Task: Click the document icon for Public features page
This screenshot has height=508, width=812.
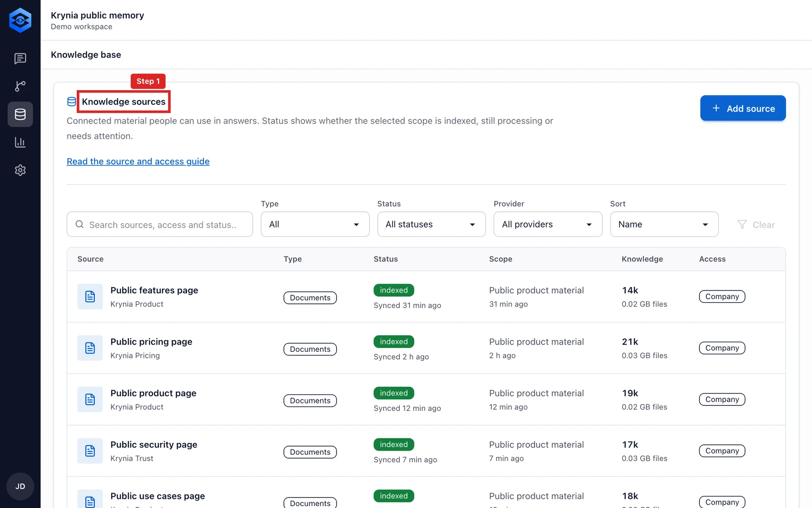Action: tap(90, 297)
